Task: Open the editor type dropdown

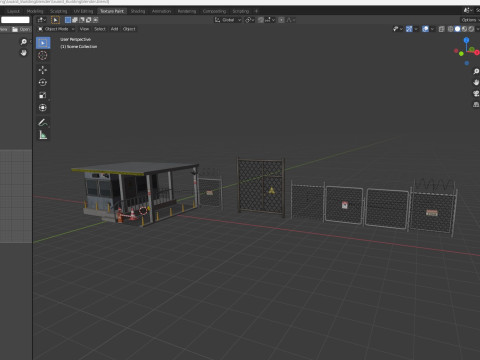Action: coord(42,20)
